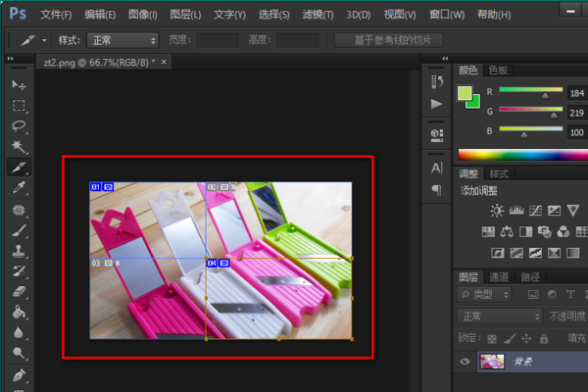Add a Photo Filter camera adjustment
This screenshot has width=588, height=392.
545,232
